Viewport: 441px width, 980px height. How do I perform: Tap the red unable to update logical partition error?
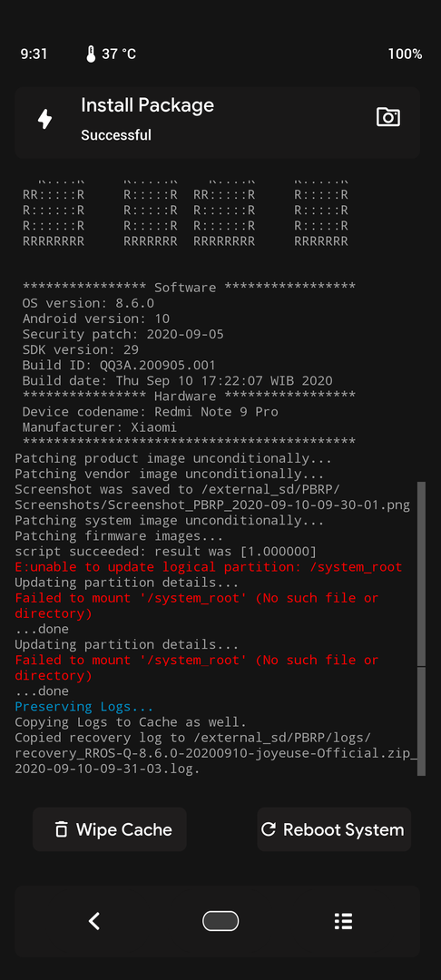[209, 567]
